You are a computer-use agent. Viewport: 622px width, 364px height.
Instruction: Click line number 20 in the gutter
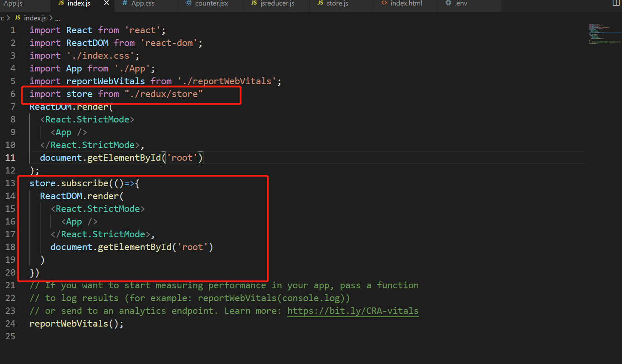(x=10, y=273)
